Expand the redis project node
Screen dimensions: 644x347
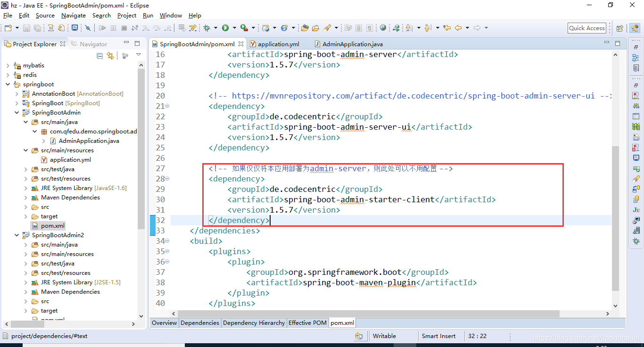coord(8,75)
